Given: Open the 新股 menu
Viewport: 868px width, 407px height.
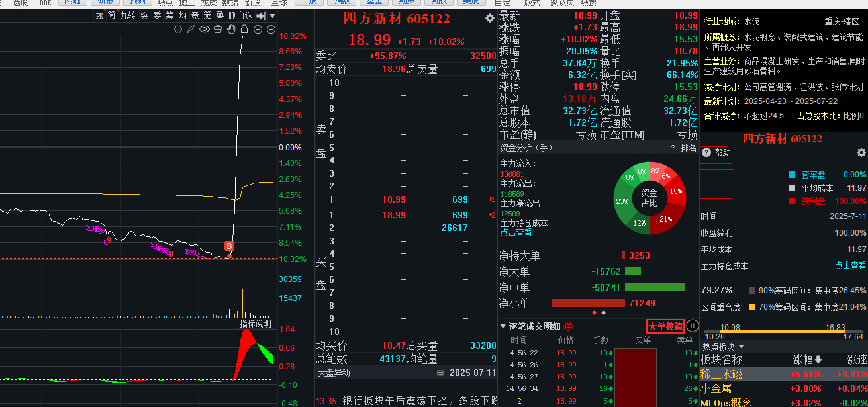Looking at the screenshot, I should point(252,3).
